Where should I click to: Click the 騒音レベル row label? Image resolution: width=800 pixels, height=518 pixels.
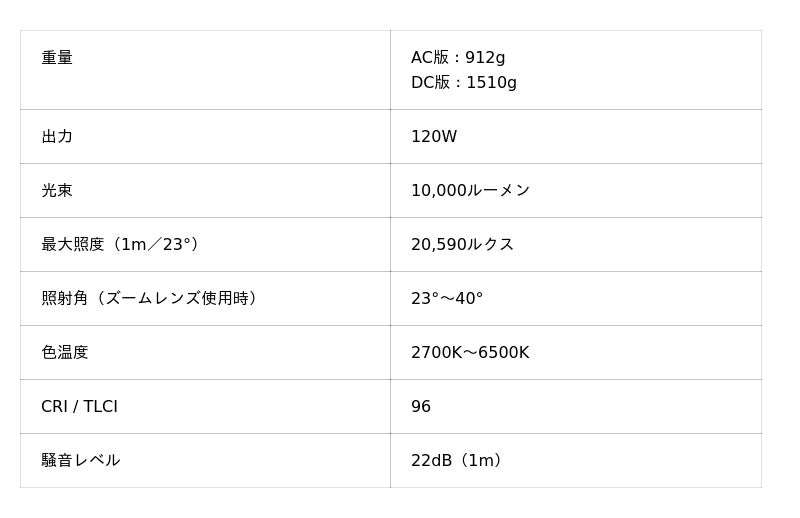click(81, 461)
